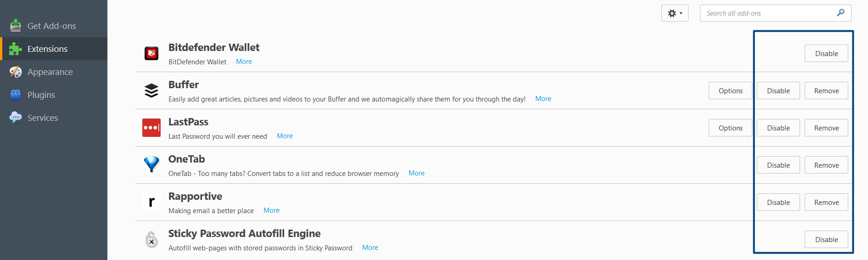Image resolution: width=868 pixels, height=260 pixels.
Task: Click the search magnifier icon
Action: [x=840, y=13]
